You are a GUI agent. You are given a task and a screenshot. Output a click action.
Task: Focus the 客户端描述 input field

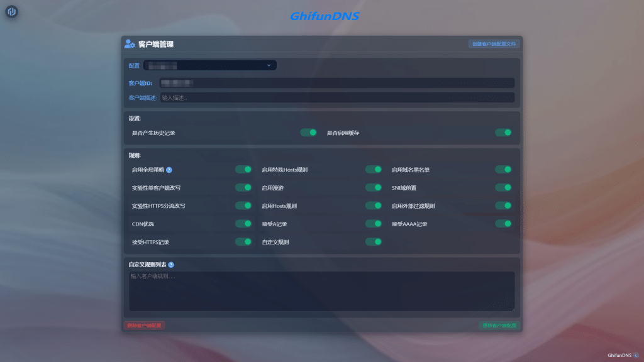[337, 97]
